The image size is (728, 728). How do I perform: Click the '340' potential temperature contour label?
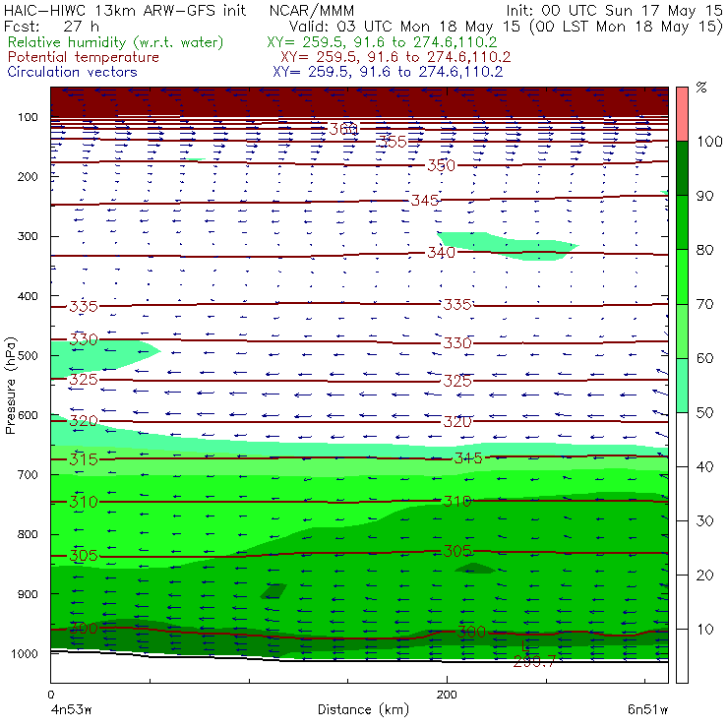pos(442,253)
